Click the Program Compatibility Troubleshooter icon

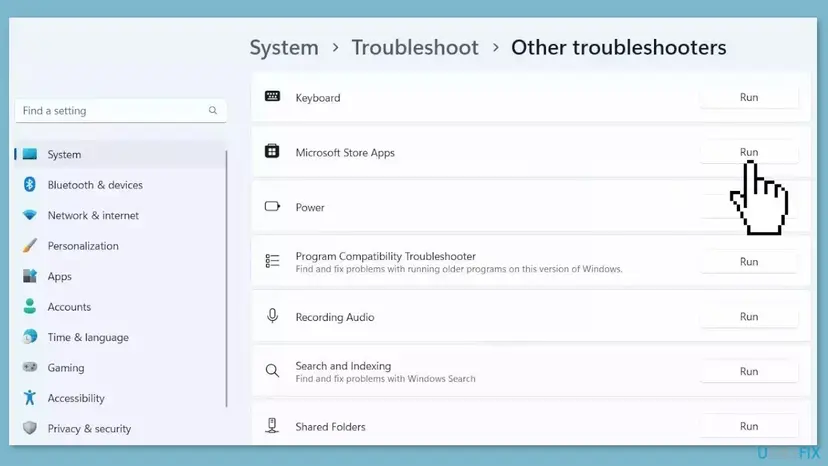tap(272, 261)
